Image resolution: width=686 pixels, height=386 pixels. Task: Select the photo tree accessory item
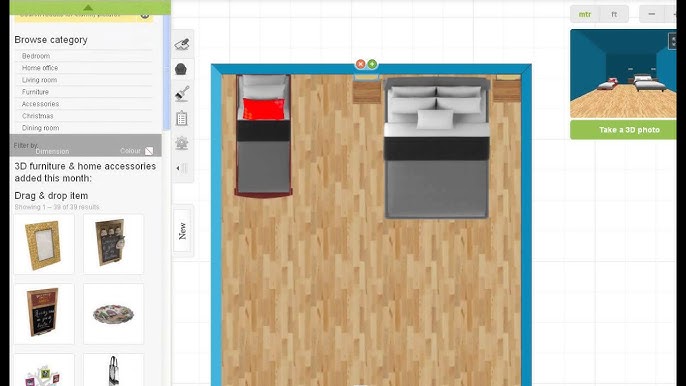pos(44,370)
